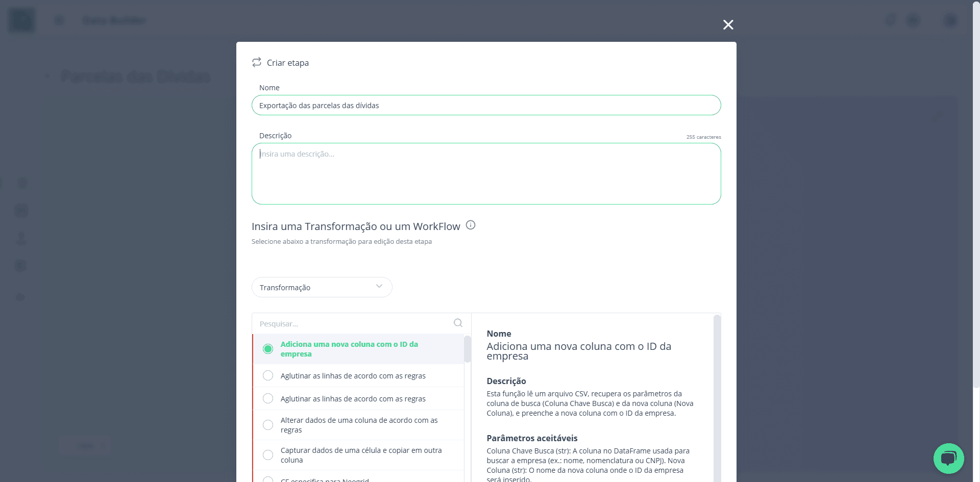Click the transformation list scrollbar
The height and width of the screenshot is (482, 980).
(x=467, y=349)
